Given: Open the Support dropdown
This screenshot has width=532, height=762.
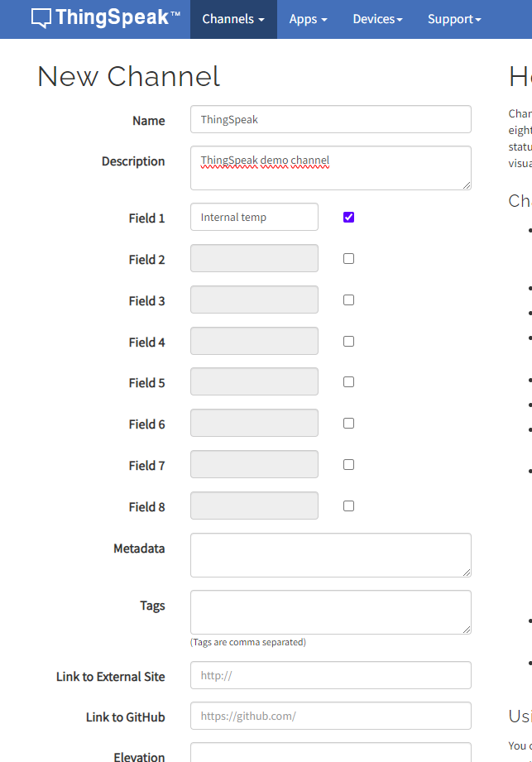Looking at the screenshot, I should tap(454, 19).
